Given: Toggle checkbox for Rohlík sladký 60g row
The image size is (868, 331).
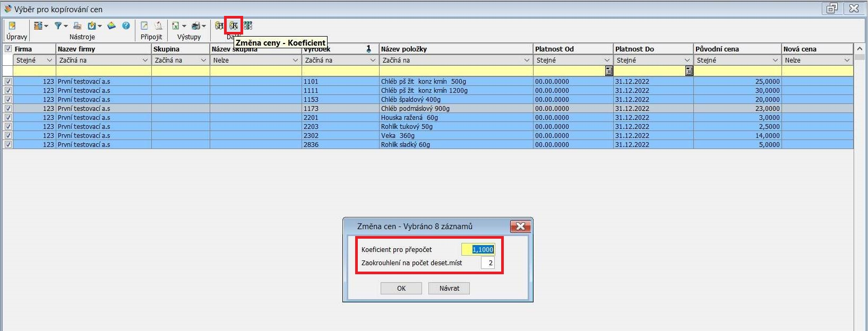Looking at the screenshot, I should 8,144.
